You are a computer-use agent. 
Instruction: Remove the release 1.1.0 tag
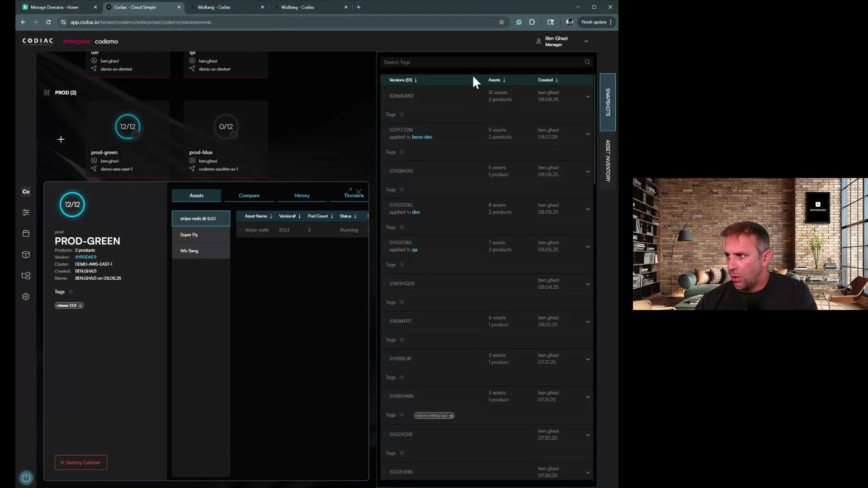tap(80, 306)
